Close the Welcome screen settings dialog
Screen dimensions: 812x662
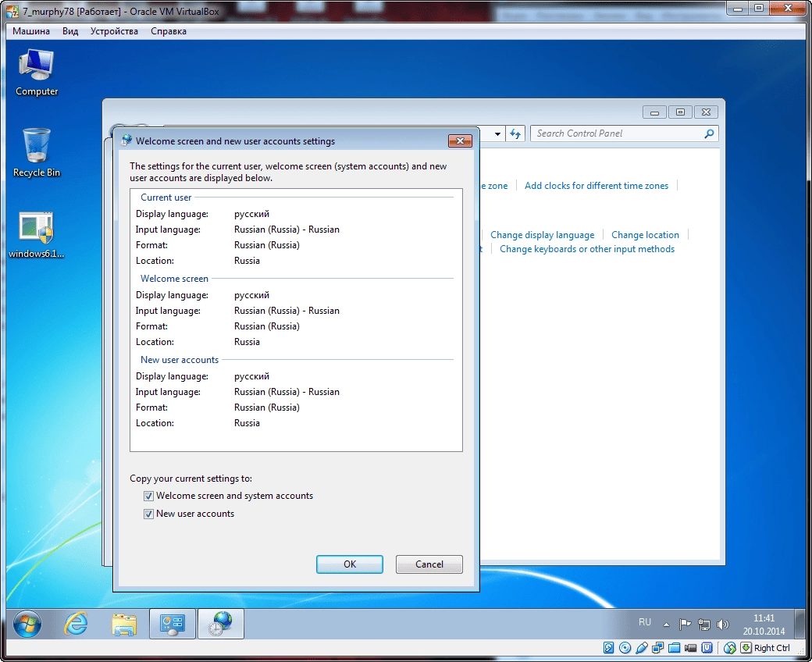(460, 141)
